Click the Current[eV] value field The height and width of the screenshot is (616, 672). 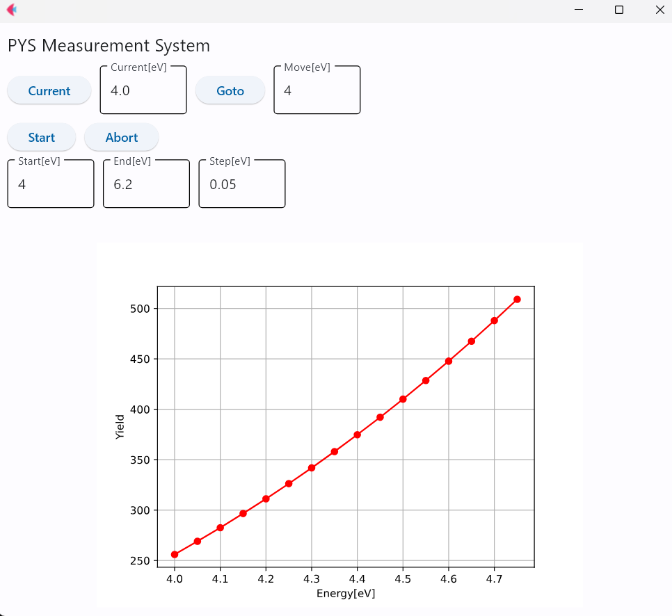(x=143, y=90)
